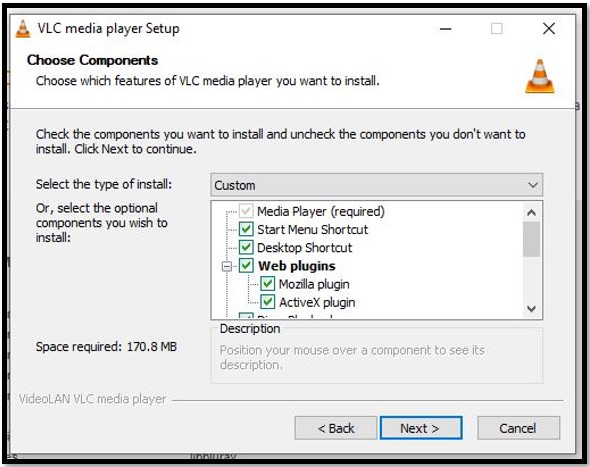Cancel the VLC setup
Viewport: 590px width, 467px height.
click(519, 428)
